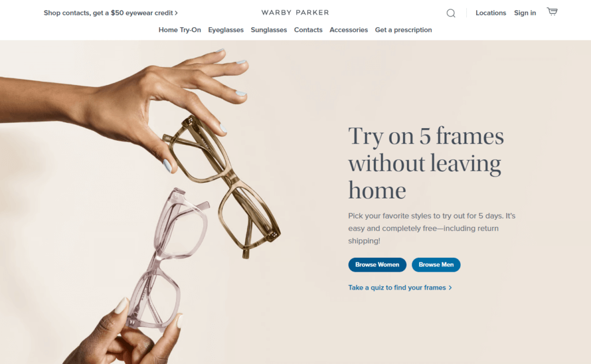This screenshot has width=591, height=364.
Task: Click Sign in
Action: click(x=525, y=13)
